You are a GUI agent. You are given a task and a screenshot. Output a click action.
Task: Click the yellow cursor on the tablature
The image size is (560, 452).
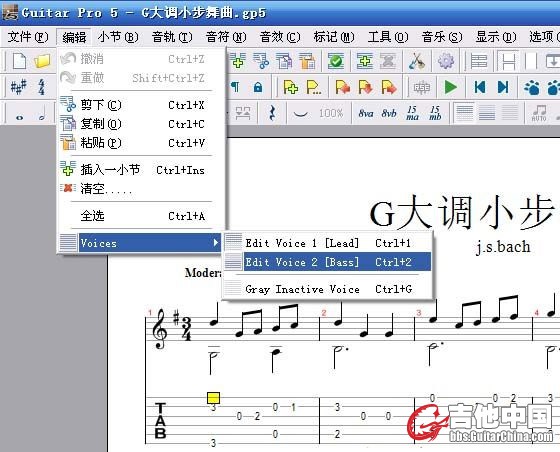[x=214, y=398]
